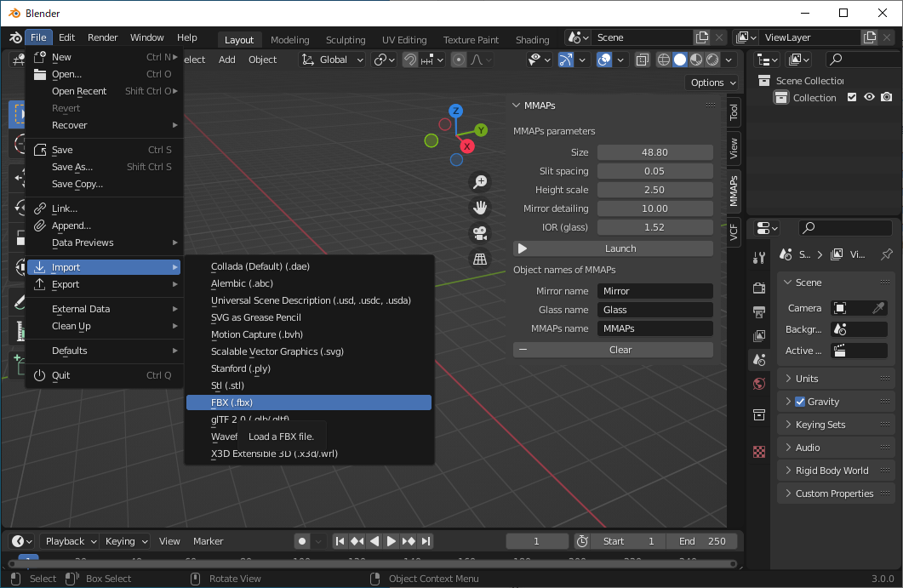
Task: Choose Stanford (.ply) import option
Action: 309,368
